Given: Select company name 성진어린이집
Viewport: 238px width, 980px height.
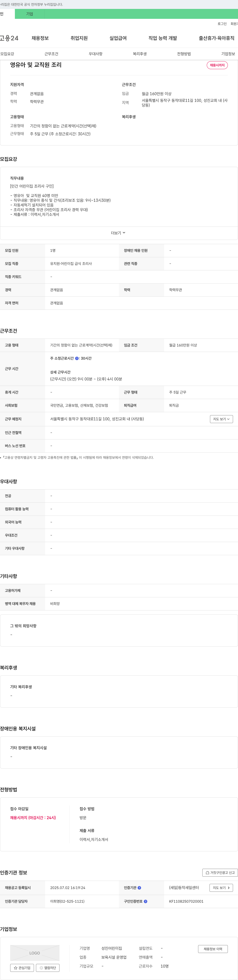Looking at the screenshot, I should (x=112, y=949).
